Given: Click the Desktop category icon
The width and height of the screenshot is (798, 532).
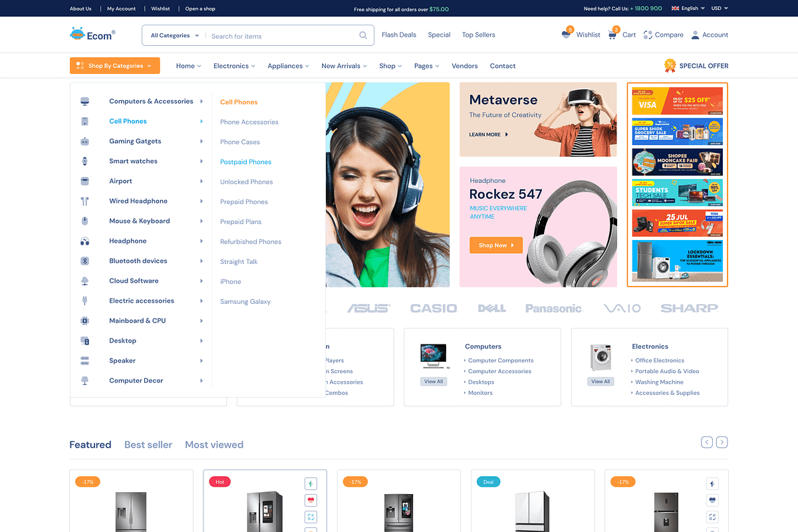Looking at the screenshot, I should pos(84,340).
